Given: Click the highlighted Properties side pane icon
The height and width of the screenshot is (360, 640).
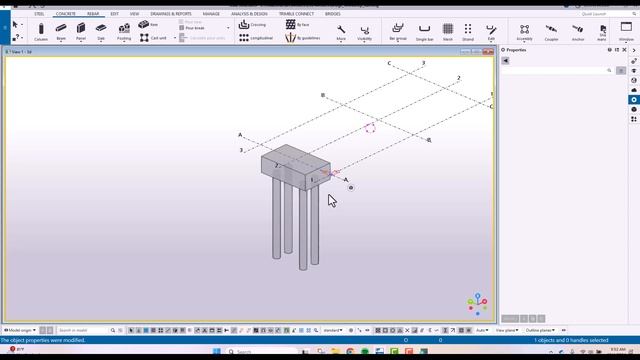Looking at the screenshot, I should pyautogui.click(x=633, y=100).
